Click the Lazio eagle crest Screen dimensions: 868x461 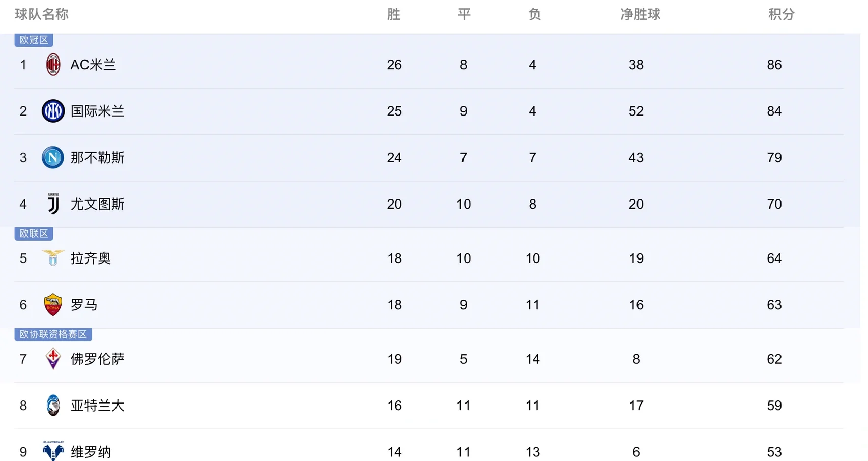(53, 258)
